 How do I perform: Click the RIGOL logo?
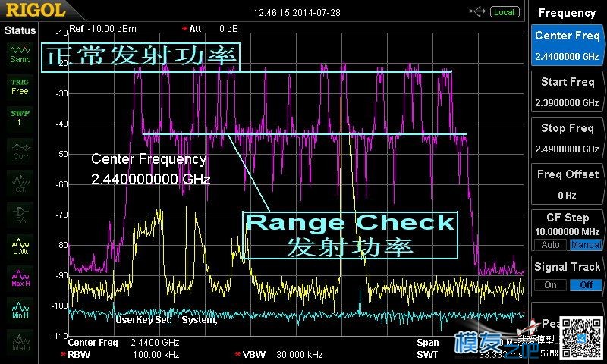36,10
